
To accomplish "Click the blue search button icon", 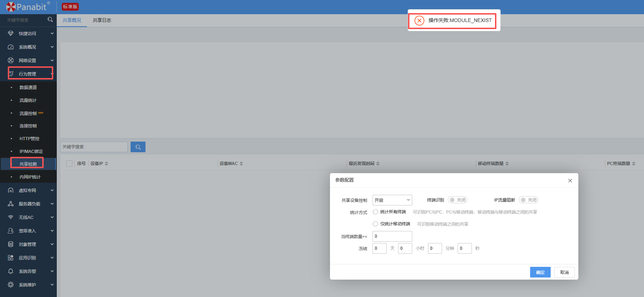I will 138,147.
